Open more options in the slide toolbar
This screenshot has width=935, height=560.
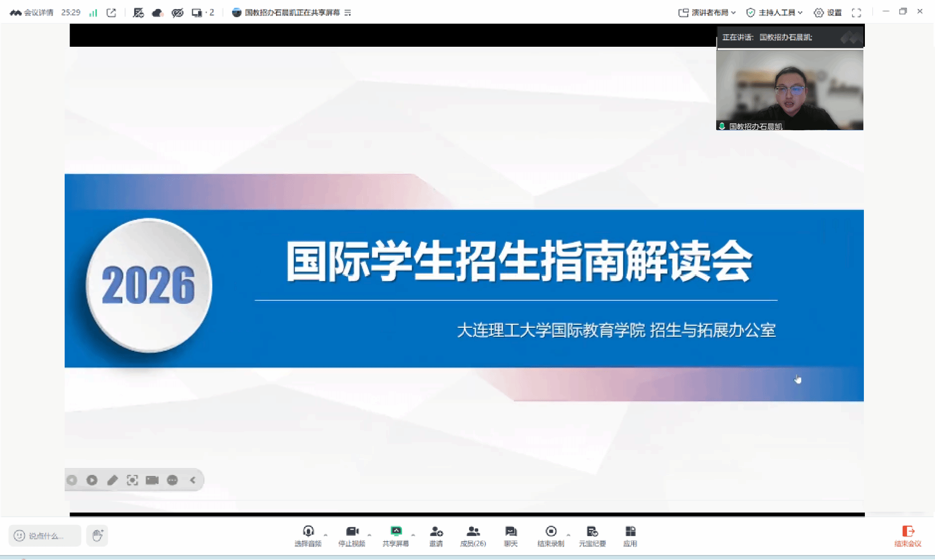[x=173, y=480]
